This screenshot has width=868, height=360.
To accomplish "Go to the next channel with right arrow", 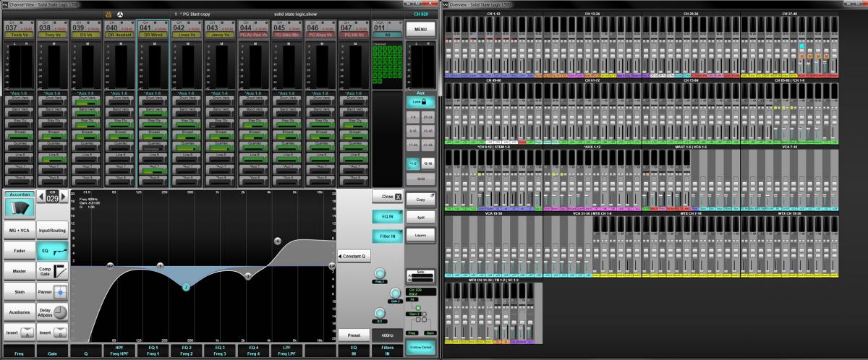I will (63, 195).
